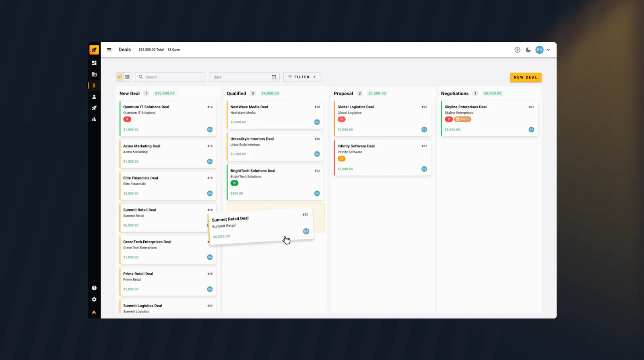644x360 pixels.
Task: Click the $15,800.00 New Deal column total
Action: [x=165, y=93]
